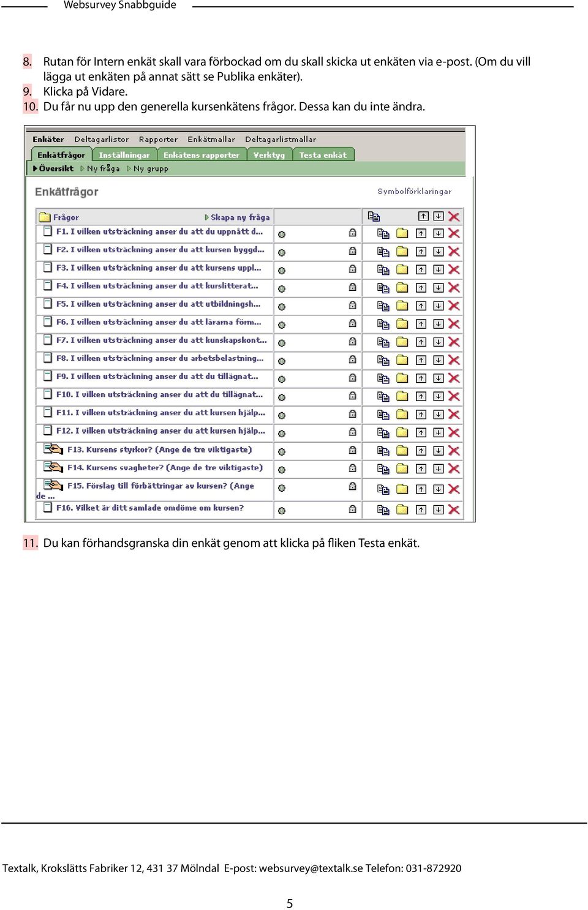Click the page icon beside question F1
The width and height of the screenshot is (588, 910).
(x=47, y=231)
